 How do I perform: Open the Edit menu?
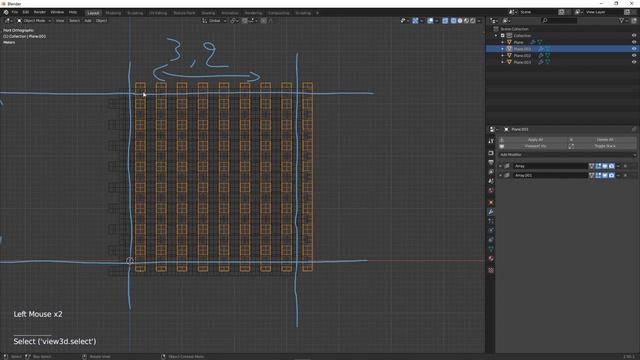click(26, 12)
